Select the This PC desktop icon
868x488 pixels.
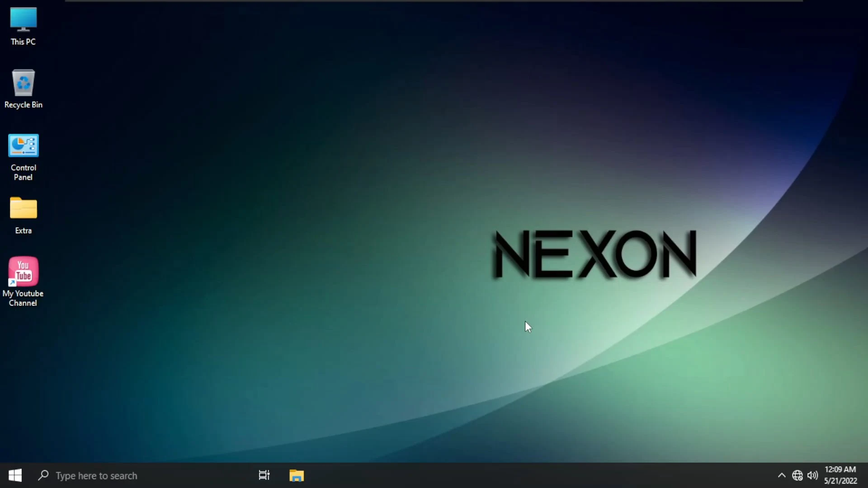click(23, 20)
